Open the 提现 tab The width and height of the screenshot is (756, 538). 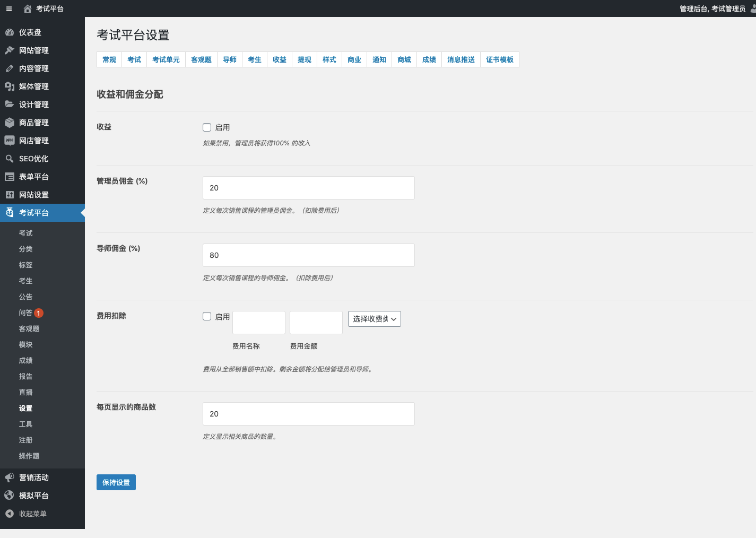[305, 59]
